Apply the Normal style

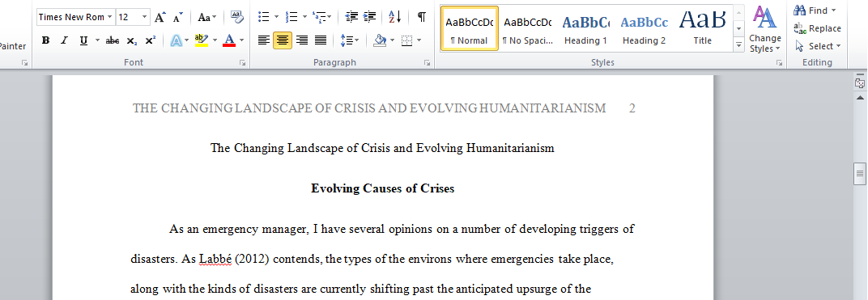pyautogui.click(x=470, y=28)
